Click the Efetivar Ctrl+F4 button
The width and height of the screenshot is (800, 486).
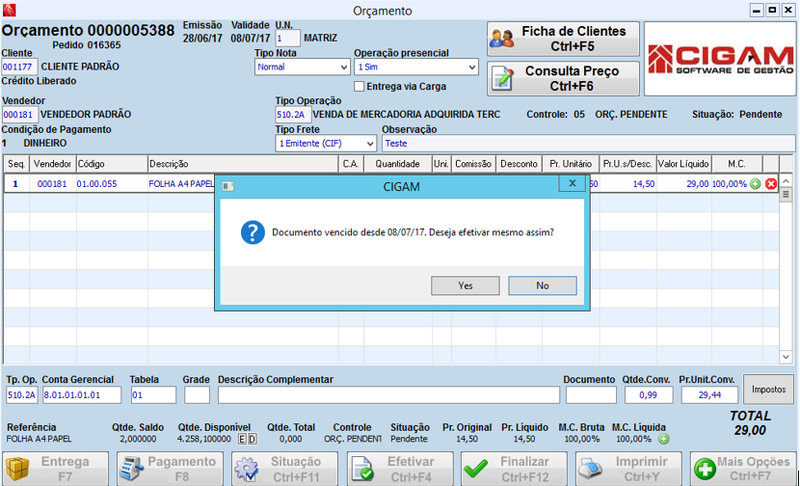click(400, 468)
